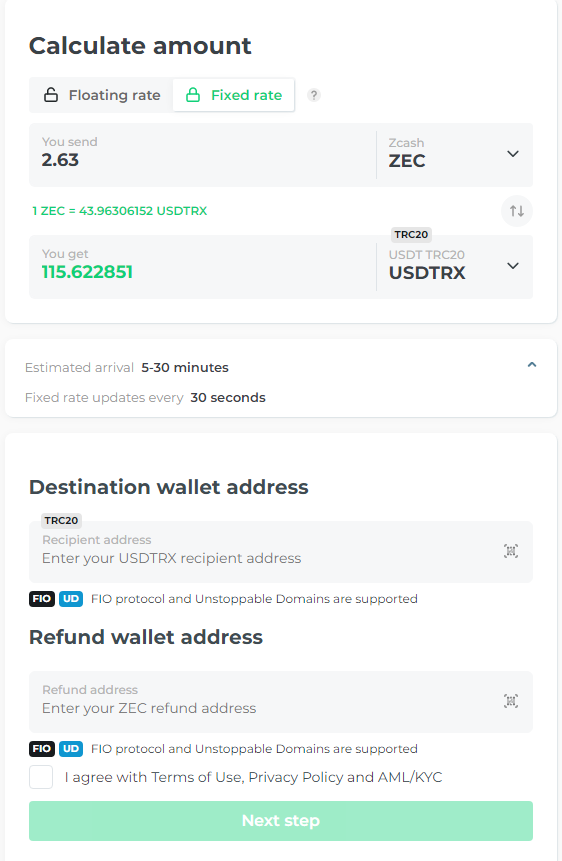The height and width of the screenshot is (861, 562).
Task: Open the fixed rate help question mark
Action: (x=314, y=95)
